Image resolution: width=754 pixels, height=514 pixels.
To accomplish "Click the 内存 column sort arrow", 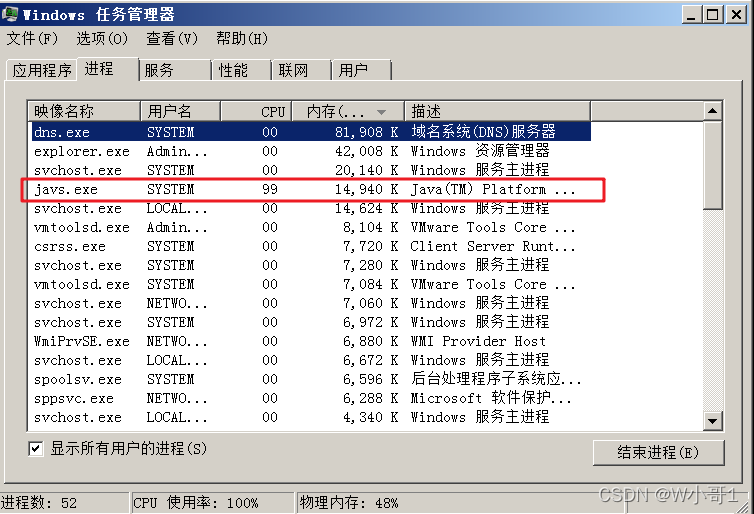I will [381, 112].
